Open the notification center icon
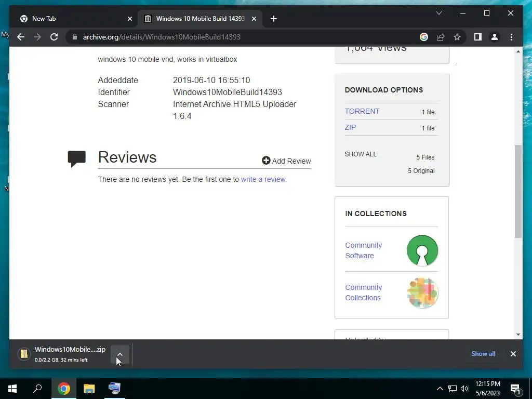 coord(516,389)
